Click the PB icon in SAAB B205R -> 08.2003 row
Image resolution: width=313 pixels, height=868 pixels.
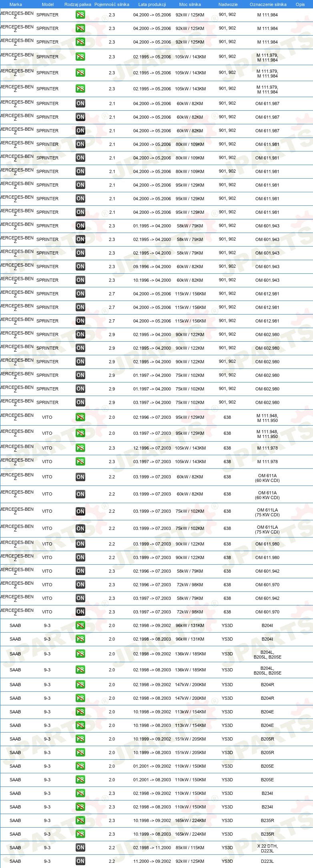point(80,753)
